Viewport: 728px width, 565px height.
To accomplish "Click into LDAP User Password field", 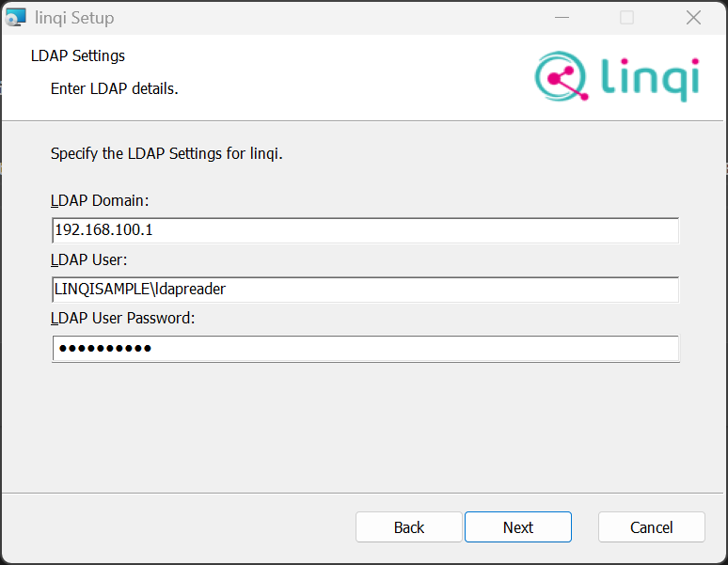I will click(x=365, y=349).
